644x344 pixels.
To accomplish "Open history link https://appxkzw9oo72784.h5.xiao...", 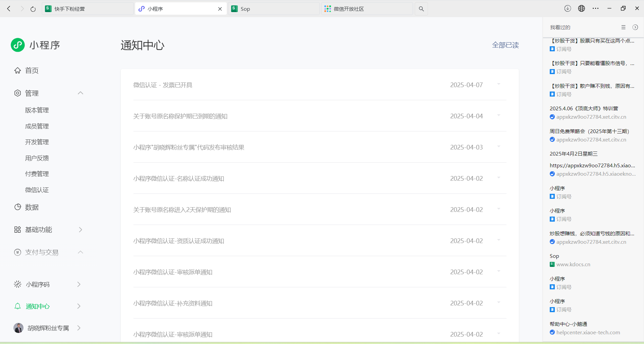I will [x=592, y=166].
